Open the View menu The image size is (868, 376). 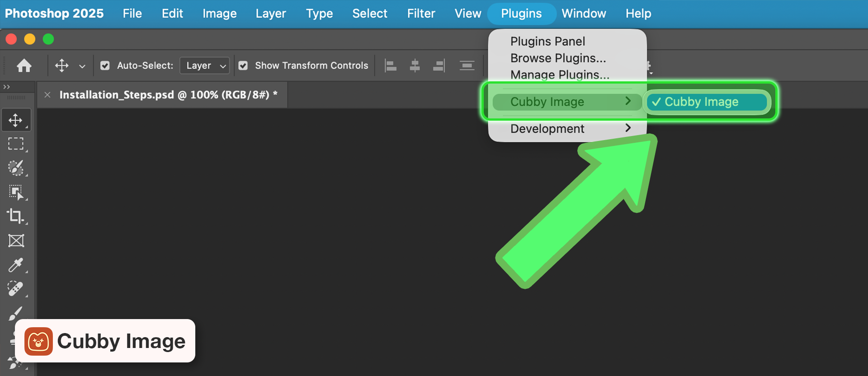(x=468, y=14)
